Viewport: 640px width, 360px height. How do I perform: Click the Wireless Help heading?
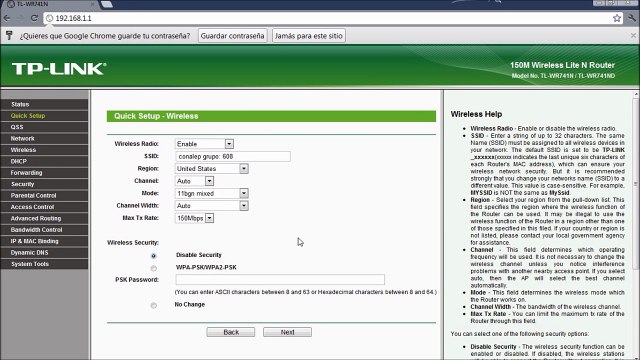[476, 114]
